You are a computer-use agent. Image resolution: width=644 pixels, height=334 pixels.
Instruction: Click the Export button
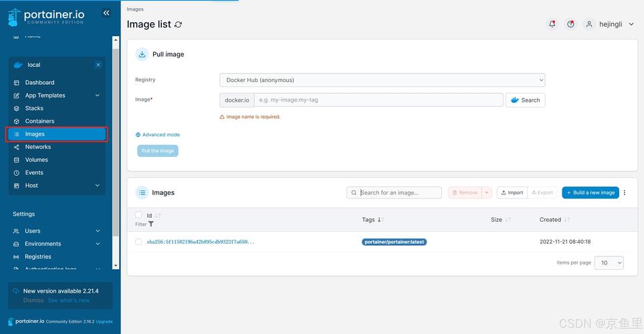click(x=542, y=192)
